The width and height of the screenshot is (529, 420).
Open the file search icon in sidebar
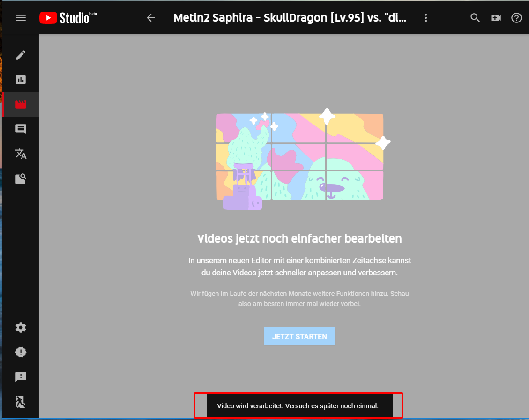click(x=21, y=179)
